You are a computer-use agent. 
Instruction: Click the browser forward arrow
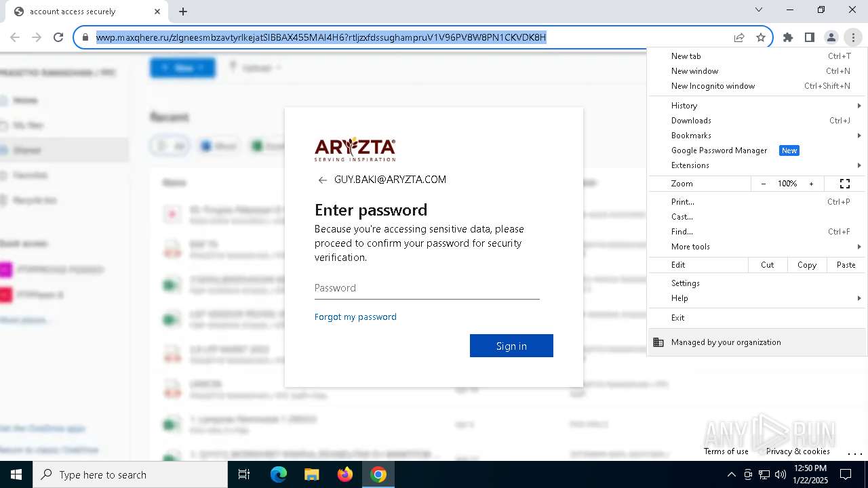coord(37,37)
